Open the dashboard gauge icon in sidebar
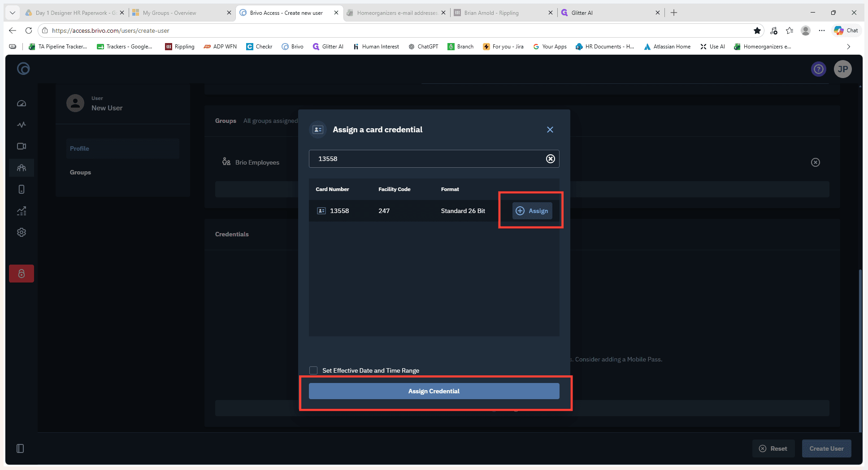Screen dimensions: 868x470 click(x=22, y=103)
